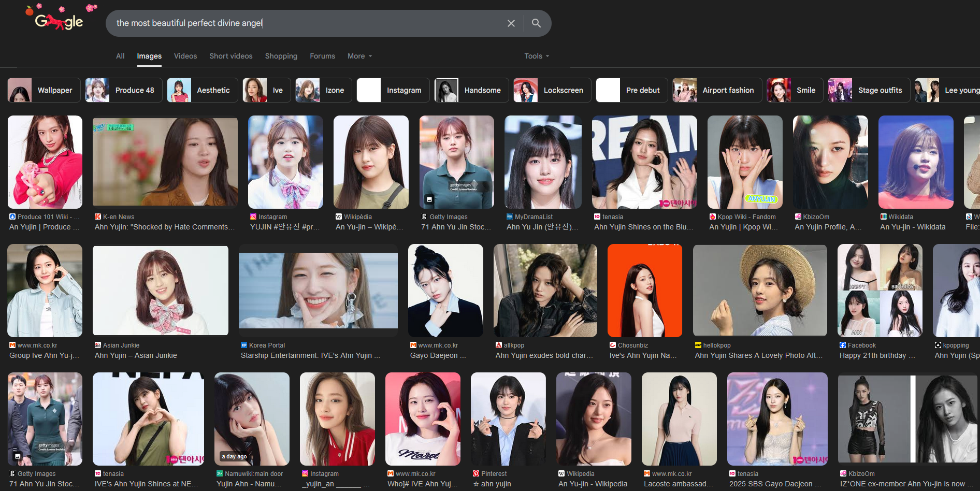This screenshot has height=491, width=980.
Task: Click the K-en News source favicon
Action: click(x=98, y=216)
